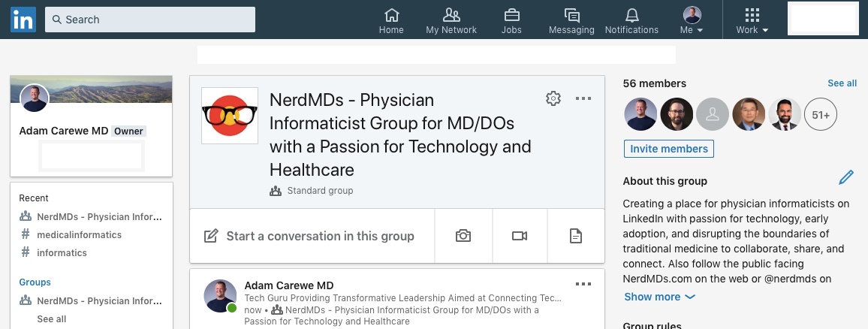Click the Invite members button
The image size is (868, 329).
(668, 149)
